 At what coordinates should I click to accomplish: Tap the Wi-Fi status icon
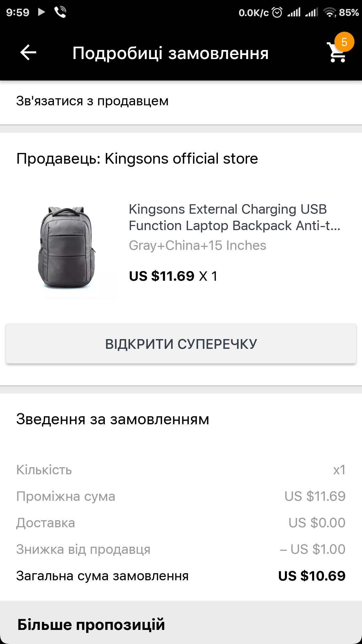(329, 13)
